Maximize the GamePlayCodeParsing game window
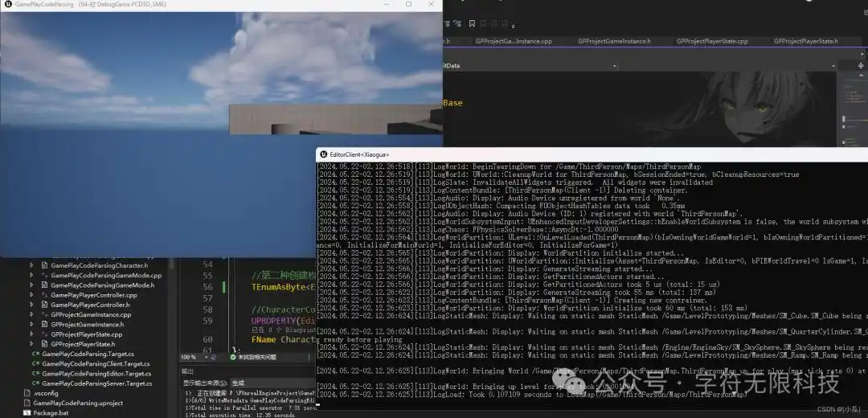868x418 pixels. (x=408, y=5)
